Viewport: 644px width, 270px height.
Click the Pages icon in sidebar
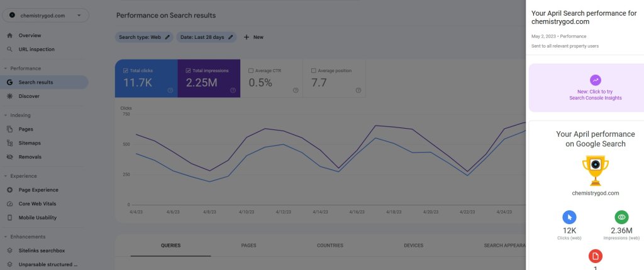coord(10,129)
